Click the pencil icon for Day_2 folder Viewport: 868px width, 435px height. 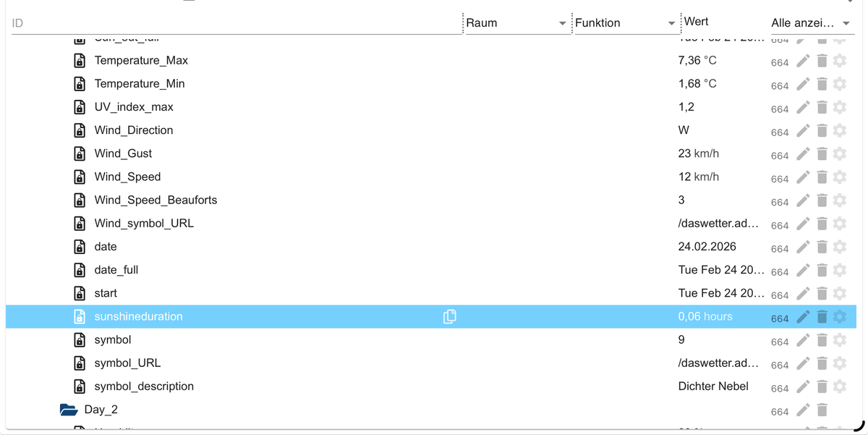(803, 410)
